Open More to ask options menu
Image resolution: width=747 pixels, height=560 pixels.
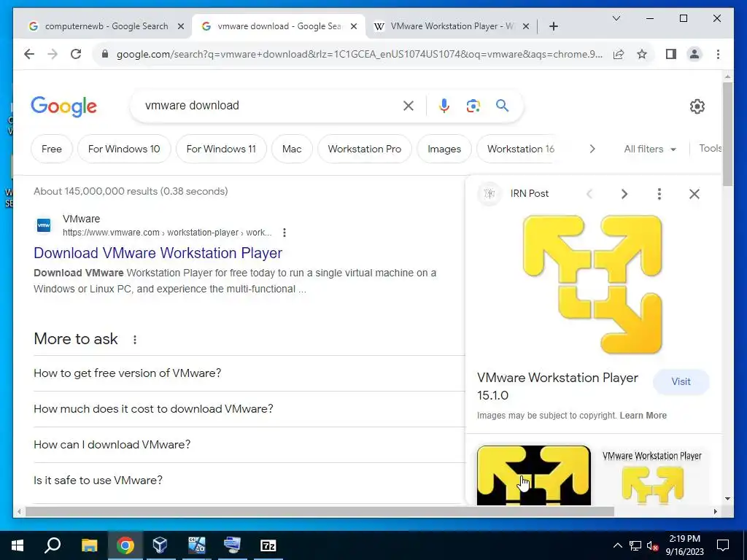coord(135,340)
